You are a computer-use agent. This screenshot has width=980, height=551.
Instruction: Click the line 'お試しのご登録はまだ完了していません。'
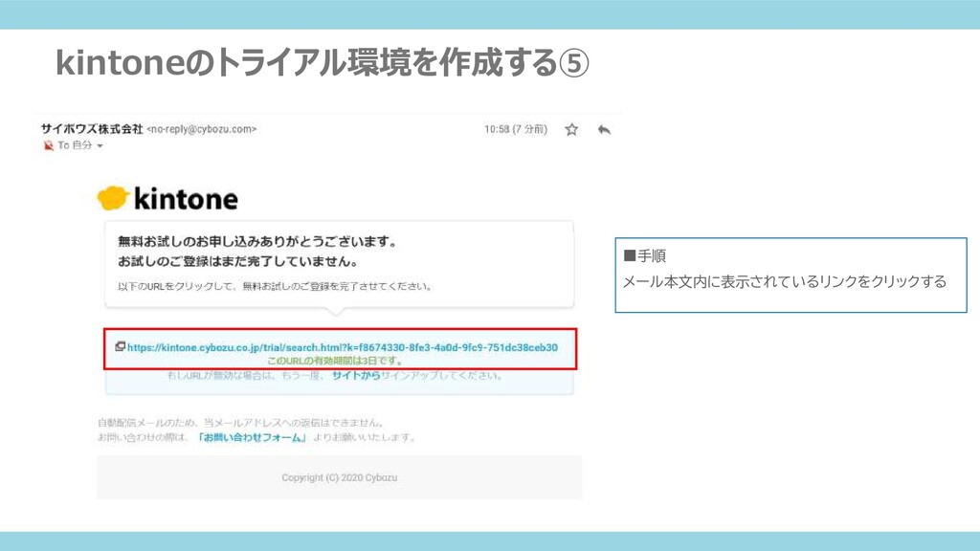(238, 261)
